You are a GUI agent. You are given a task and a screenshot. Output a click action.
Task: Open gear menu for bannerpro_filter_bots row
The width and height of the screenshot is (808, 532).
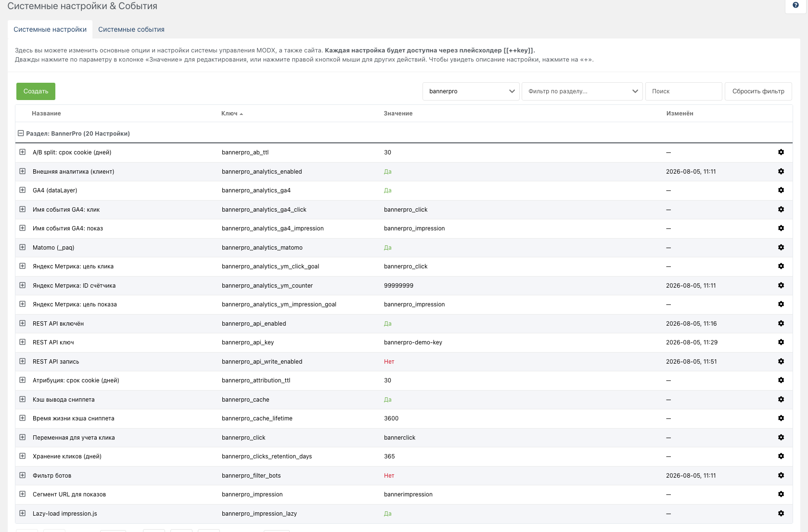781,475
